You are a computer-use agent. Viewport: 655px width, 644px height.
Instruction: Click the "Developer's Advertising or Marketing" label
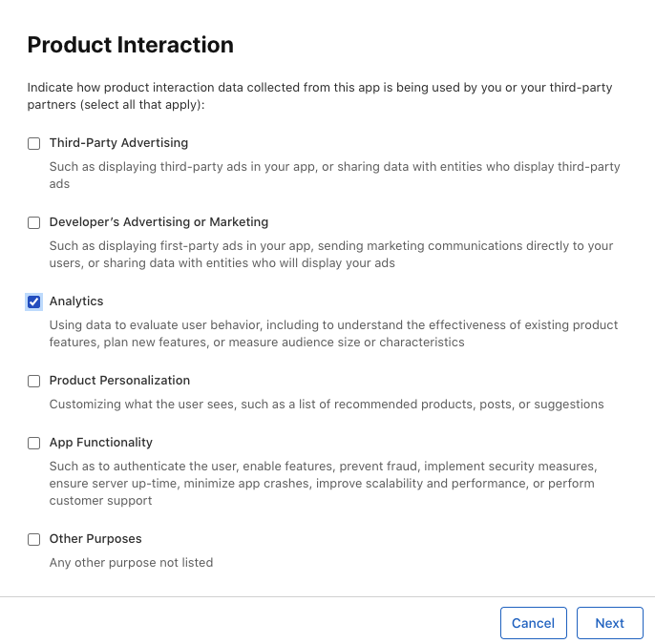(x=158, y=222)
